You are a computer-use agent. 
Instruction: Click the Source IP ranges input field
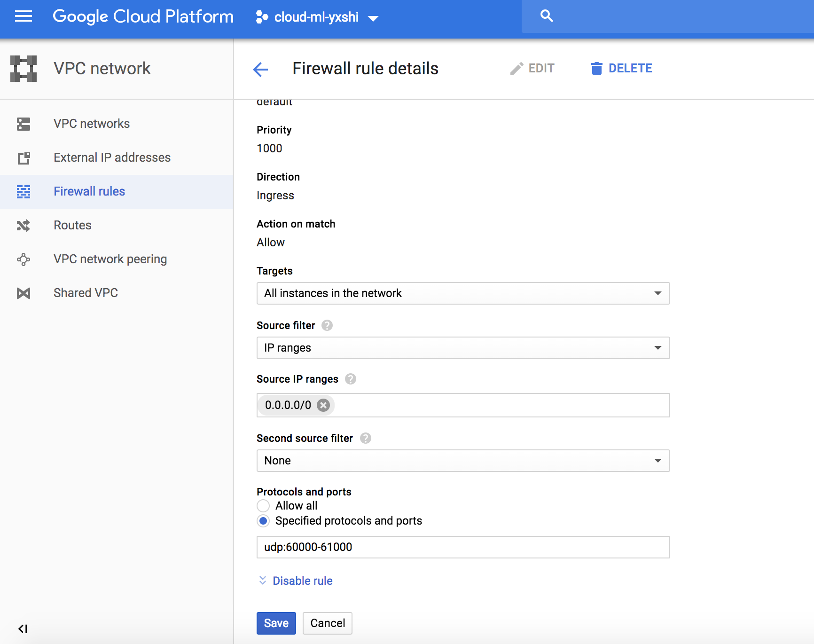point(463,405)
